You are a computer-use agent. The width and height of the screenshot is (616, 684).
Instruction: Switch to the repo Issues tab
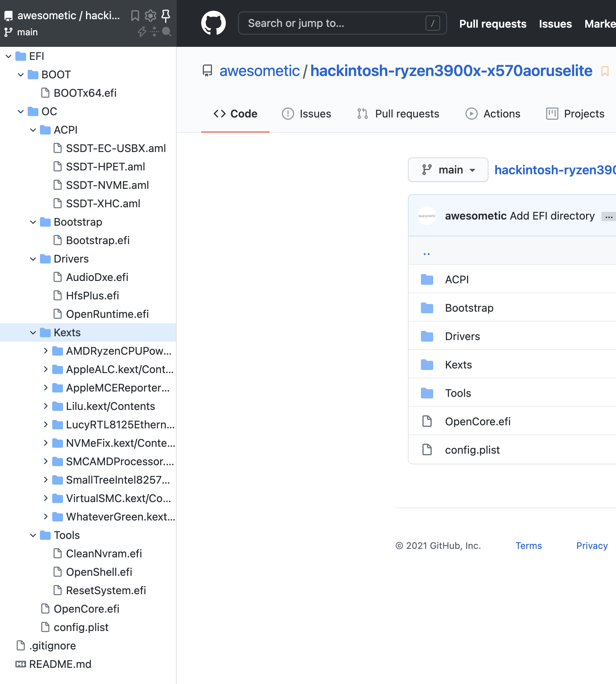[306, 114]
